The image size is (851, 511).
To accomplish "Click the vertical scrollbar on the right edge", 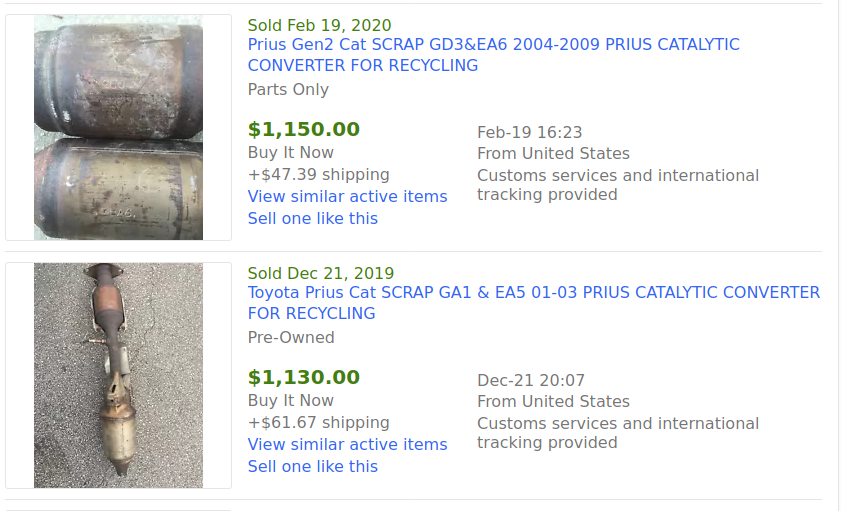I will click(x=844, y=250).
